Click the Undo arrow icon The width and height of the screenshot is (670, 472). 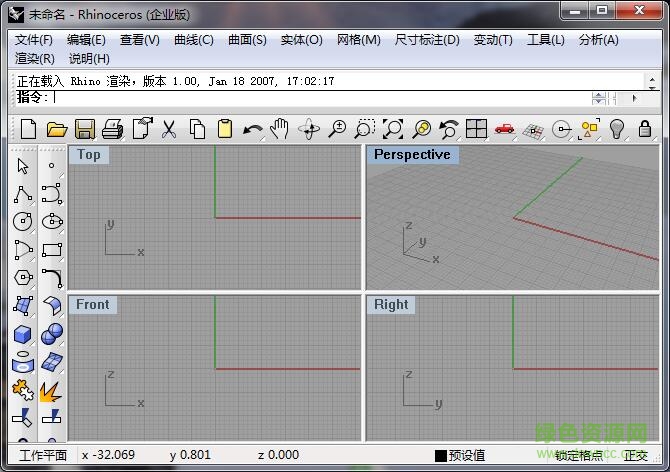tap(253, 128)
